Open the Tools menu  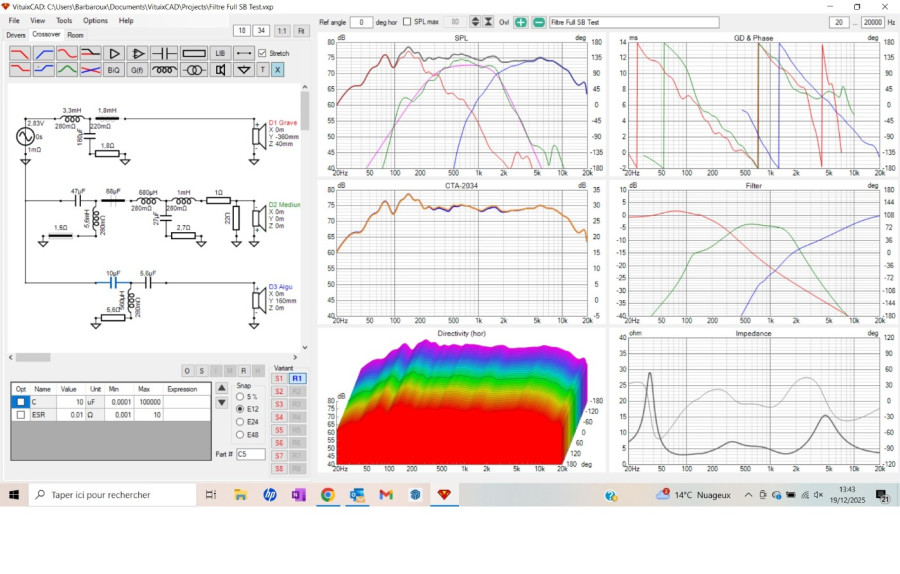pos(64,20)
